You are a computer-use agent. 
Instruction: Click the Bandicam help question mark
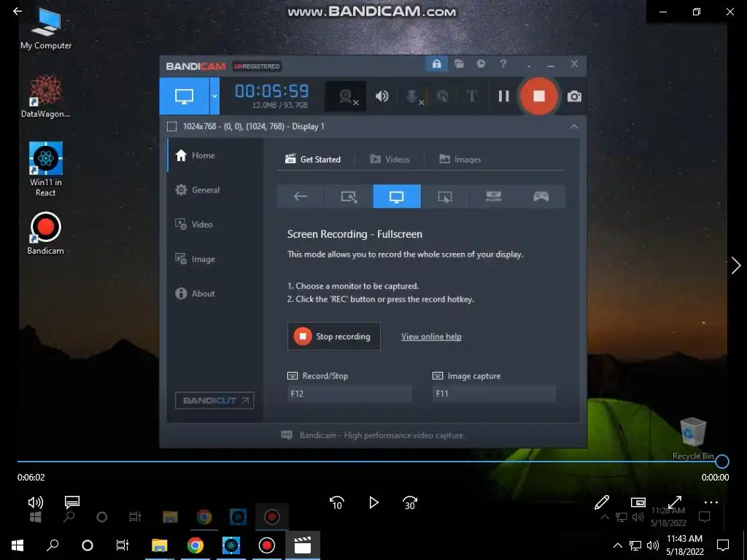click(x=503, y=64)
